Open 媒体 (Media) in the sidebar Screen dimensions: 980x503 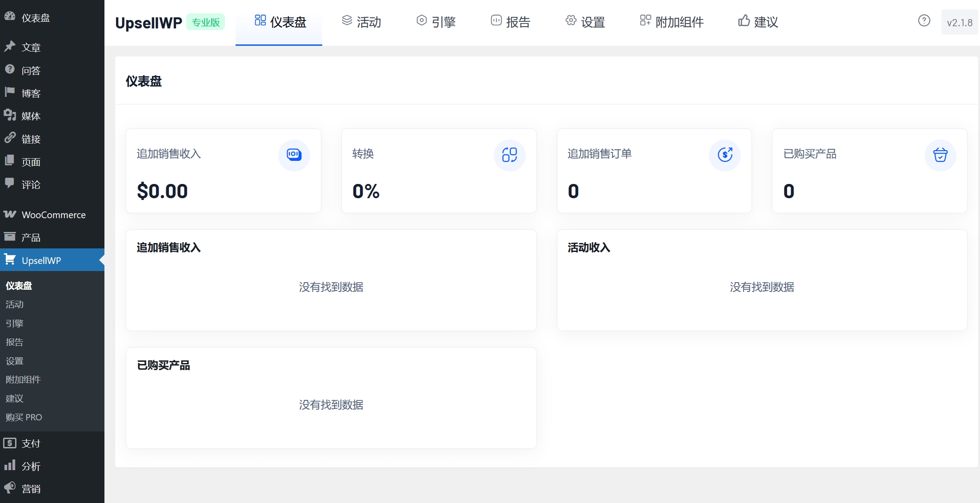click(31, 116)
